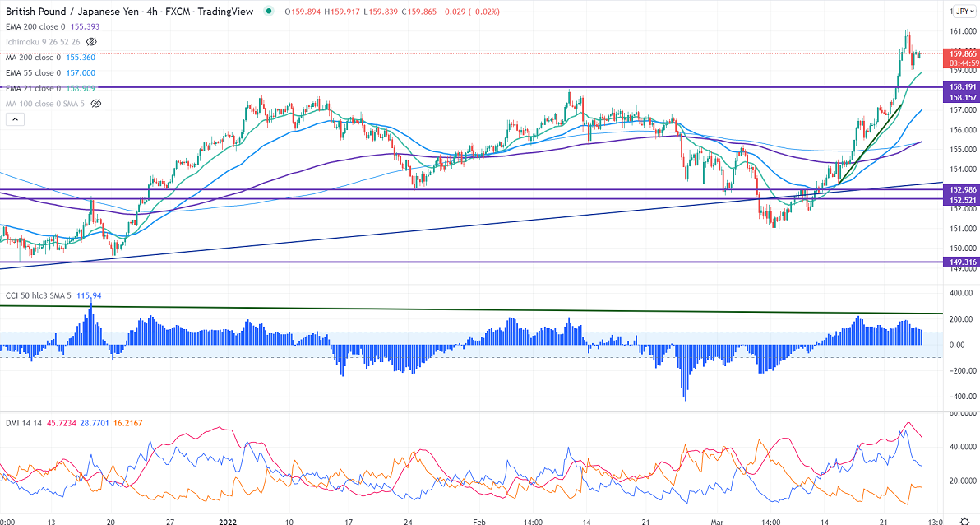The image size is (980, 525).
Task: Click the 149.316 horizontal line price label
Action: click(x=963, y=262)
